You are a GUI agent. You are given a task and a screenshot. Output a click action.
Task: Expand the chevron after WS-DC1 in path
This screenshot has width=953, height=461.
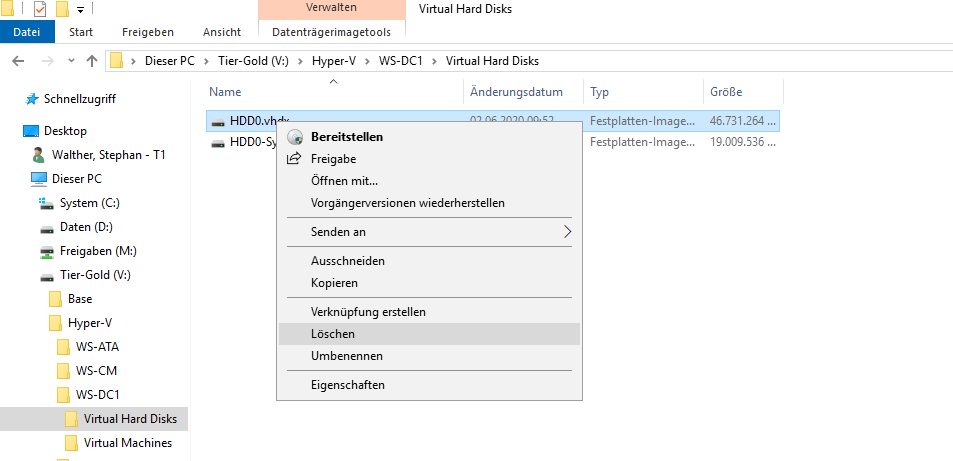(x=434, y=61)
